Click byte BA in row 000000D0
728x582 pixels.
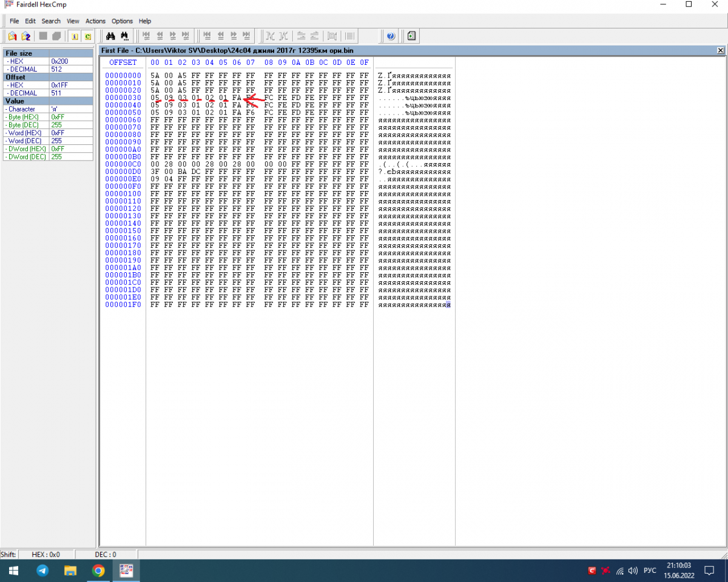click(x=182, y=172)
